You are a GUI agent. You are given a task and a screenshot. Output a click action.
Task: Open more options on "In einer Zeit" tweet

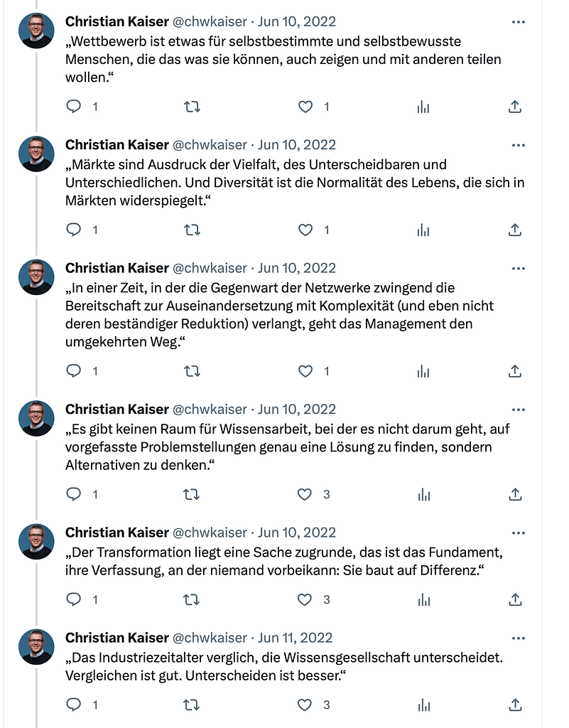tap(519, 268)
